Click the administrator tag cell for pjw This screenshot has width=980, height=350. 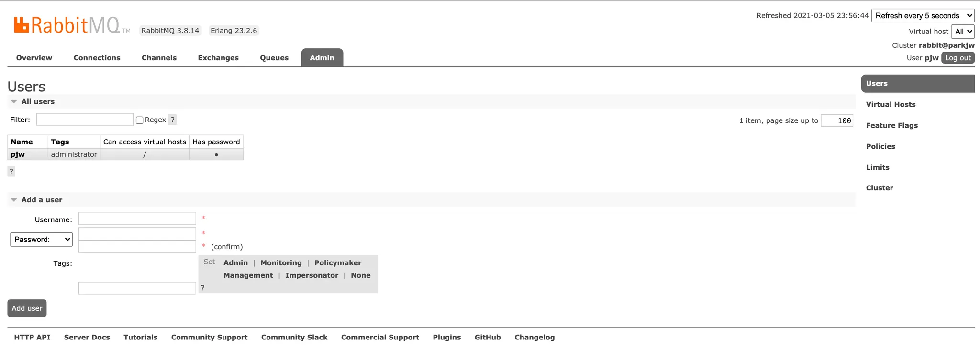click(74, 154)
